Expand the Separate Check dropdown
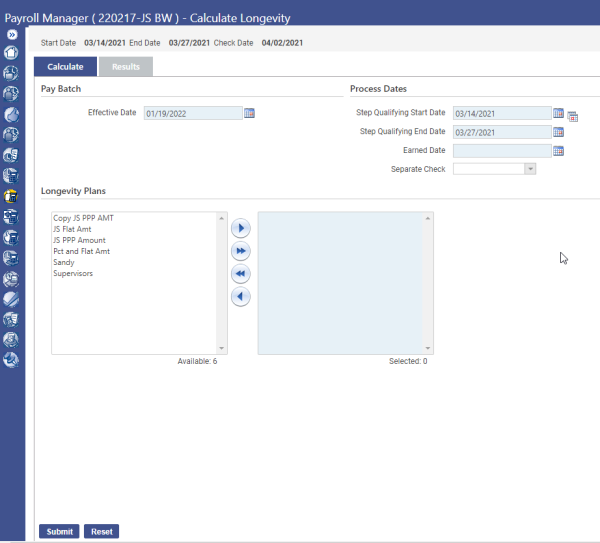 point(530,169)
